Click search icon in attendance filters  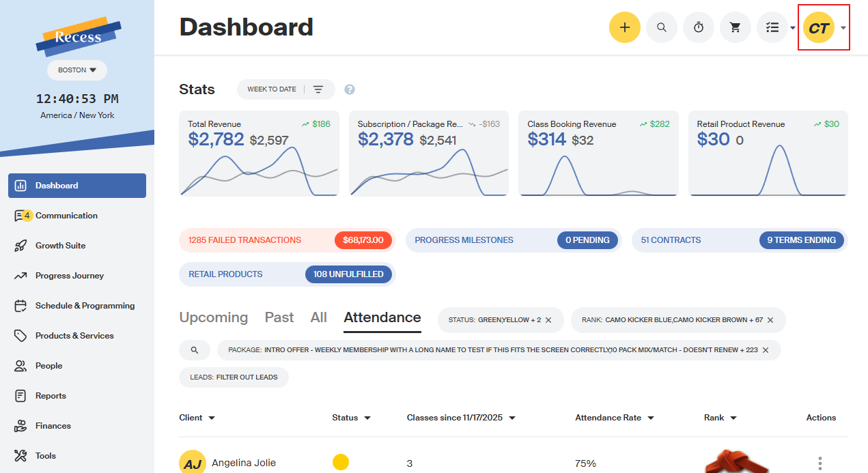[195, 350]
